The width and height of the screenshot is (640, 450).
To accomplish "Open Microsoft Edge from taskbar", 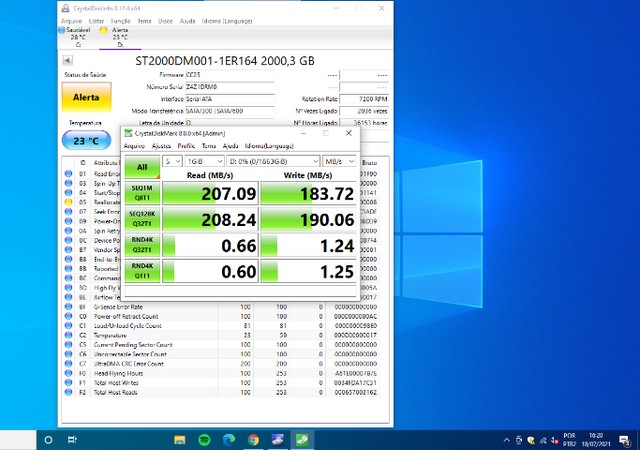I will [x=229, y=440].
